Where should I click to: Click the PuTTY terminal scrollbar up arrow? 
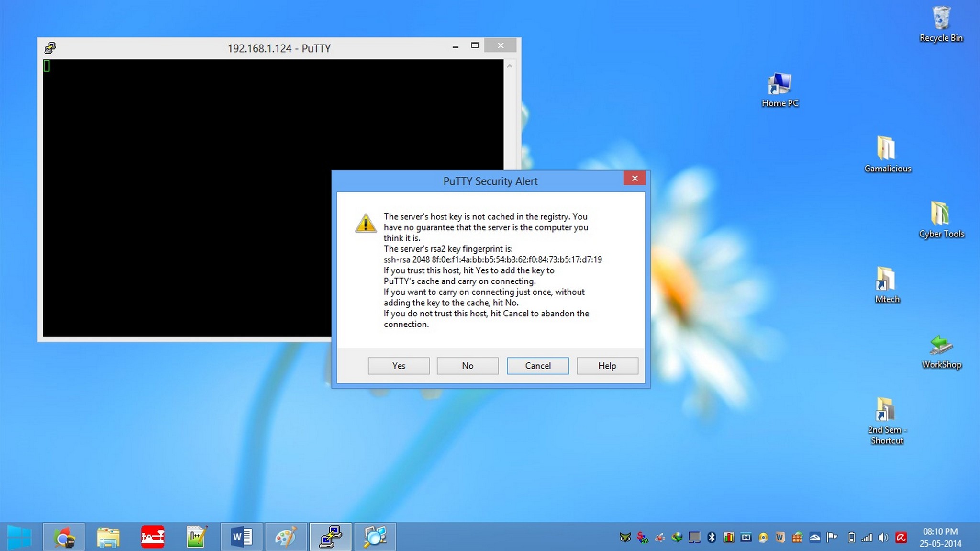pyautogui.click(x=510, y=66)
